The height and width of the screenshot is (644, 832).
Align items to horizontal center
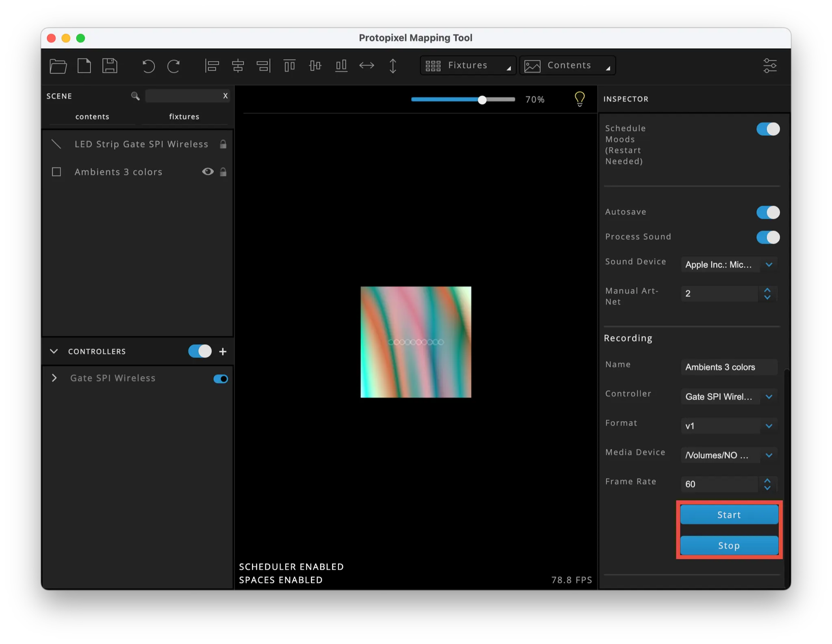pyautogui.click(x=238, y=66)
